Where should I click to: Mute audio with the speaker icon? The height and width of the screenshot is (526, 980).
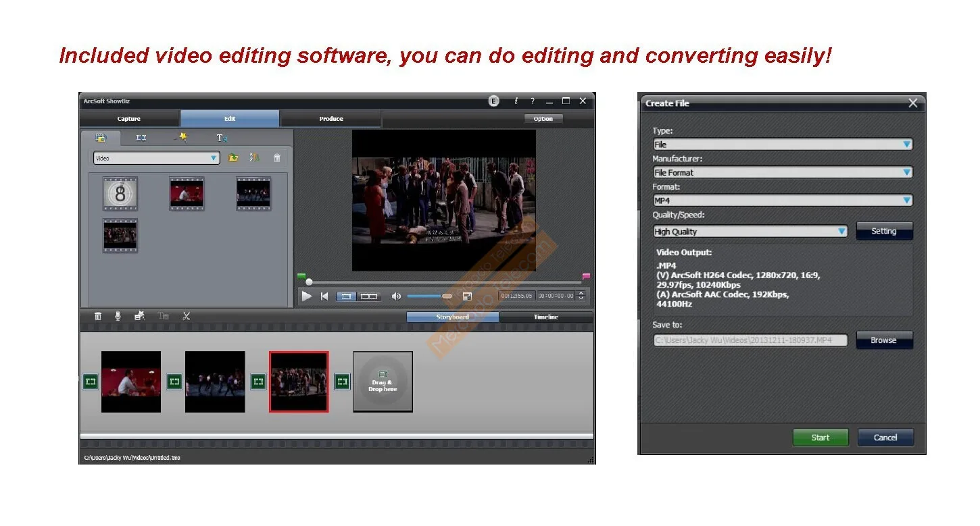396,296
